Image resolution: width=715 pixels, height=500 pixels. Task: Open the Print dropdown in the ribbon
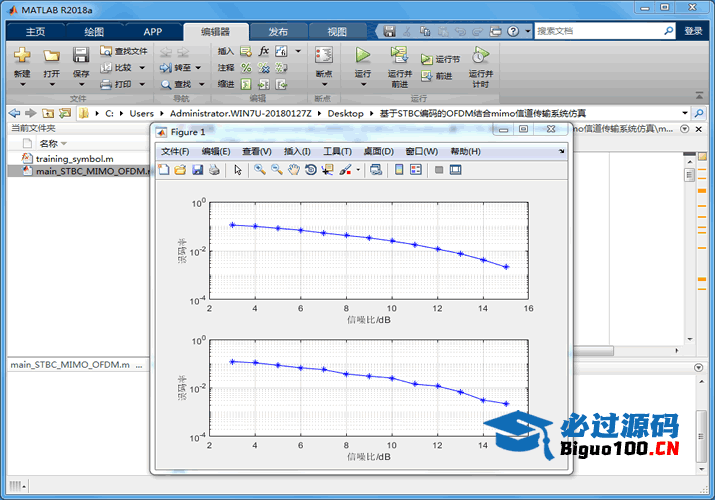(141, 84)
